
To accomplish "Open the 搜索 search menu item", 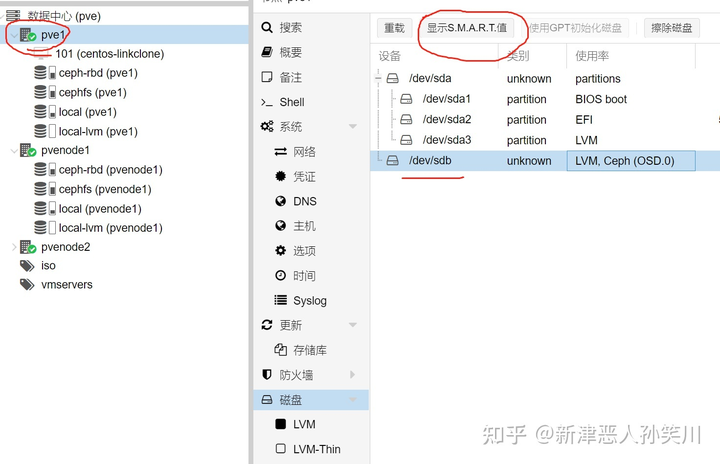I will [311, 28].
